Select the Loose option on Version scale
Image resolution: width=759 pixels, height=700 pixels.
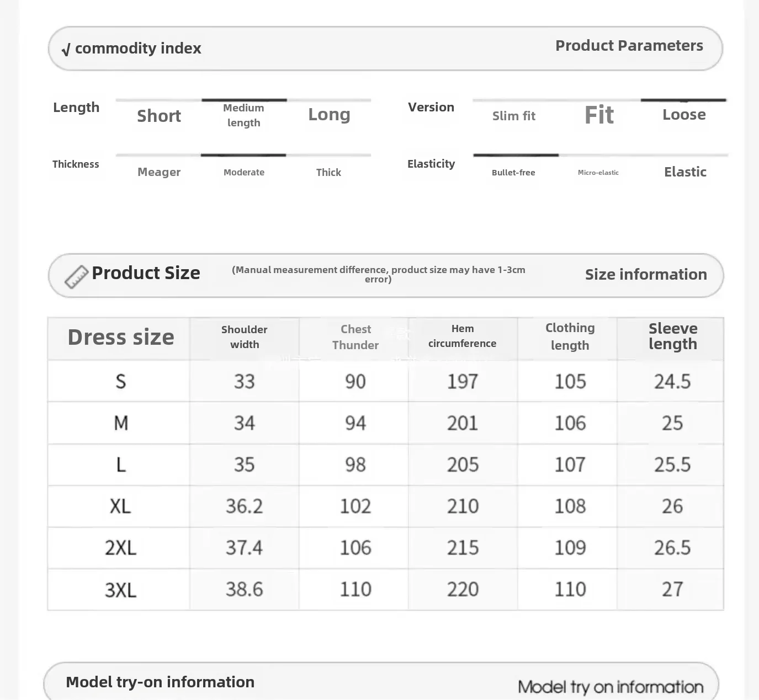tap(684, 114)
